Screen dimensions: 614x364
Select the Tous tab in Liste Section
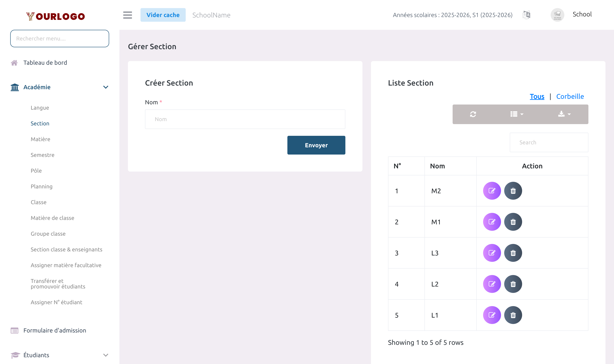click(x=537, y=96)
